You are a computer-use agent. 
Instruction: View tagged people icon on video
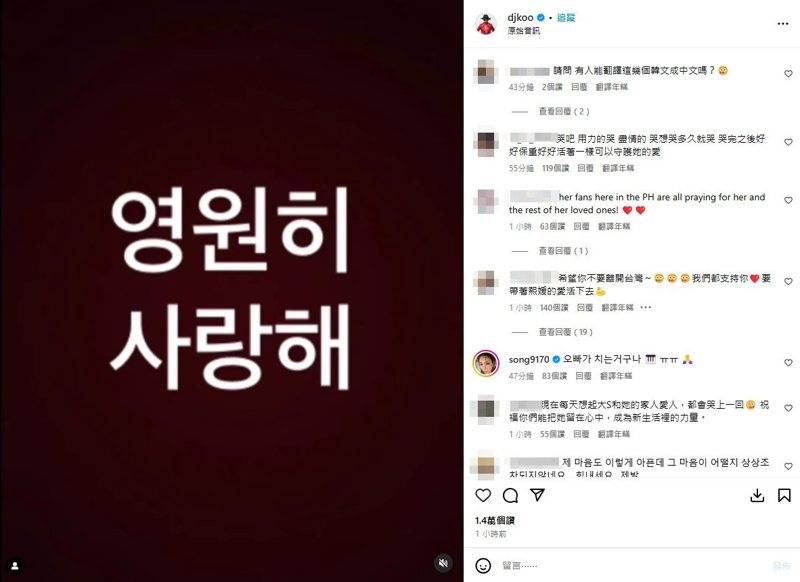(x=15, y=566)
